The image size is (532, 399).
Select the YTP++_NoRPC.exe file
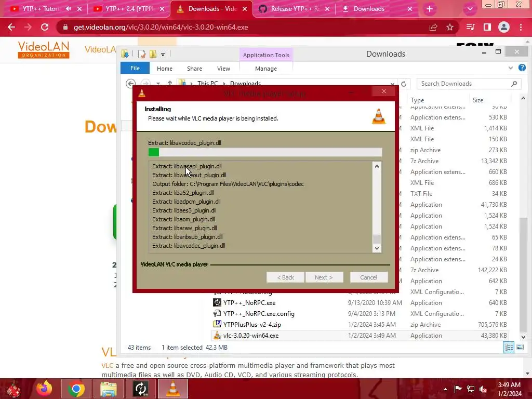pos(249,303)
